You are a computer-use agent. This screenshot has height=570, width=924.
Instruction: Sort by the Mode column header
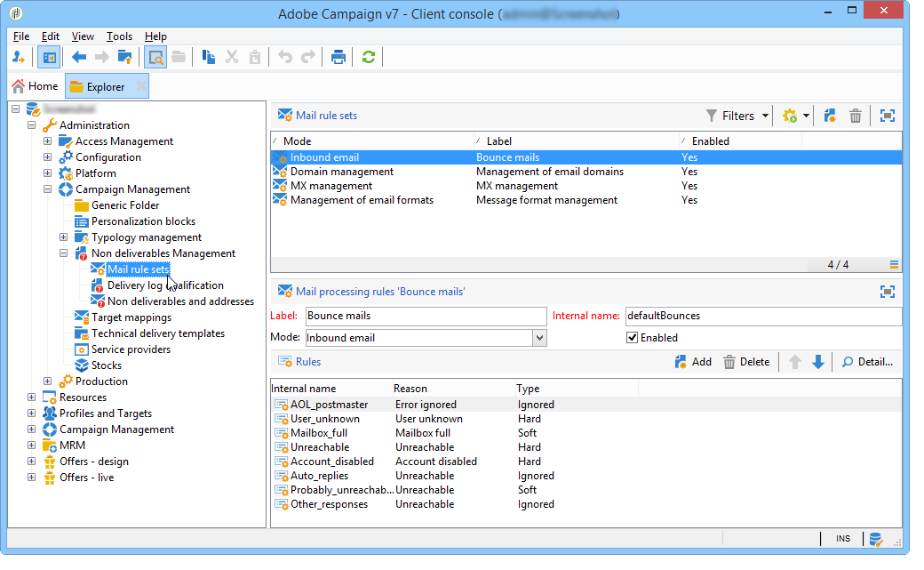coord(372,141)
